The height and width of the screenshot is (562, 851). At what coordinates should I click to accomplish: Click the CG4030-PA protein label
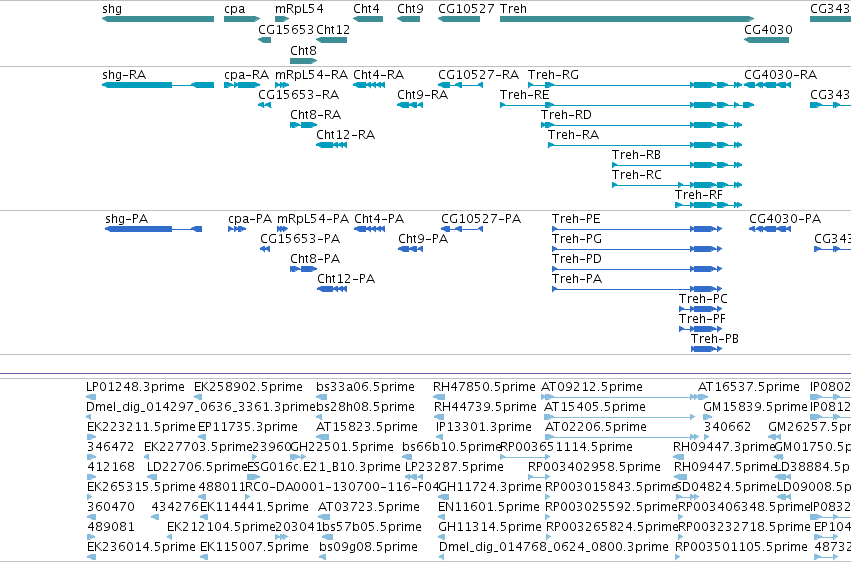tap(785, 219)
